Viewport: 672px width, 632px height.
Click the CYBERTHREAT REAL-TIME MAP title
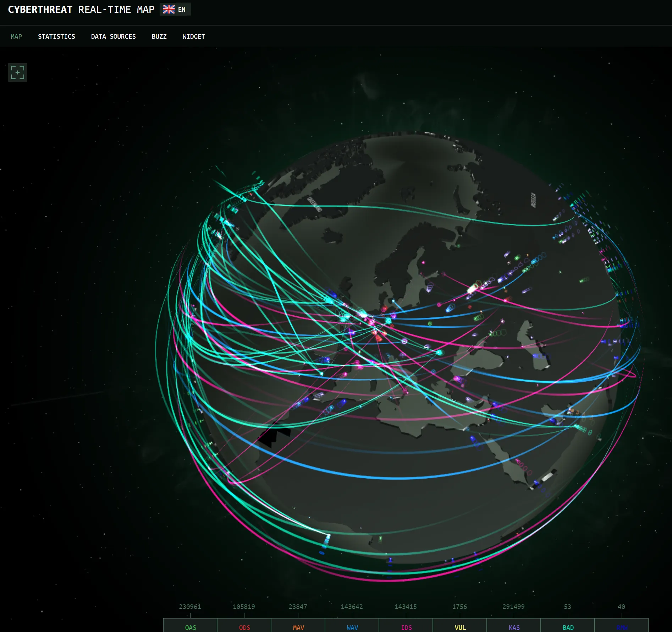[81, 9]
